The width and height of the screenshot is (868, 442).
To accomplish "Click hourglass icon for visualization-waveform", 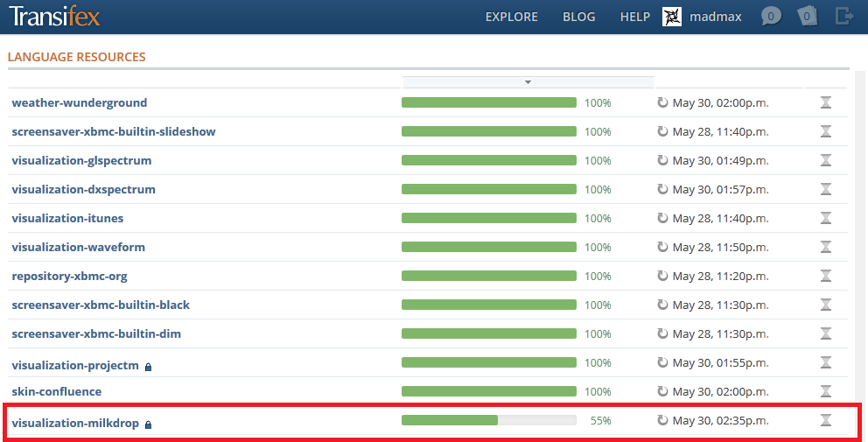I will pos(826,247).
